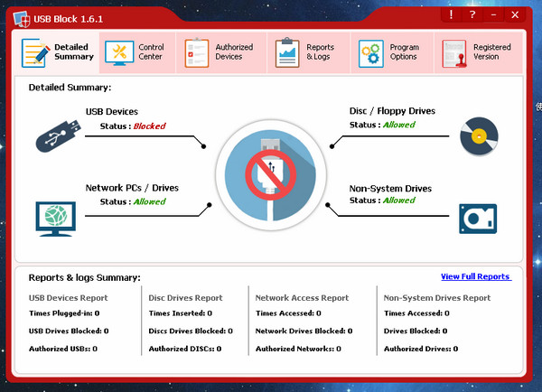542x392 pixels.
Task: Click Times Inserted: 0 entry
Action: (181, 313)
